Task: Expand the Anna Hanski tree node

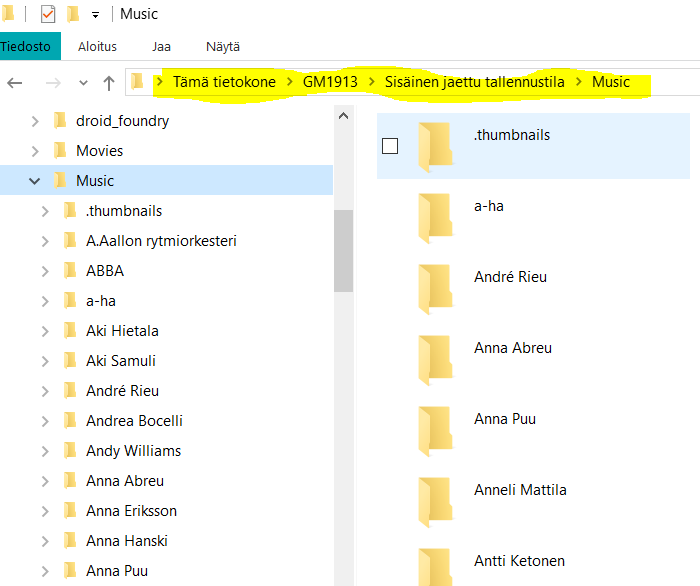Action: point(45,541)
